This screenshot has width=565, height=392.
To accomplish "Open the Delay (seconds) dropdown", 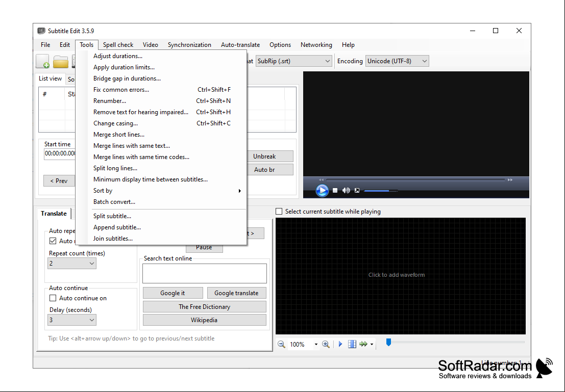I will click(71, 320).
